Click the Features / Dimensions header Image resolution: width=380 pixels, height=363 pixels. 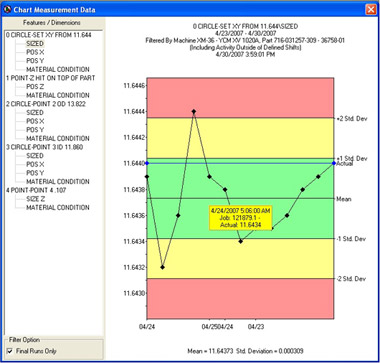click(52, 23)
